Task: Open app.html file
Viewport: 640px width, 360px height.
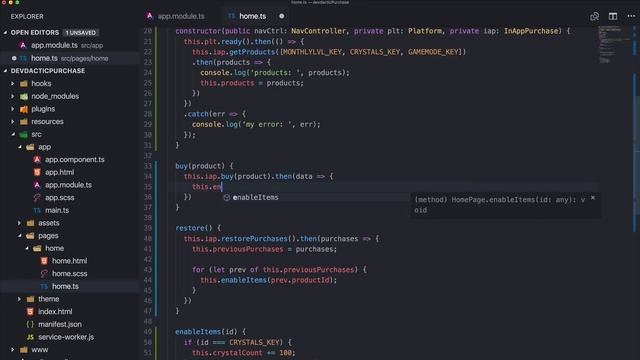Action: pyautogui.click(x=60, y=172)
